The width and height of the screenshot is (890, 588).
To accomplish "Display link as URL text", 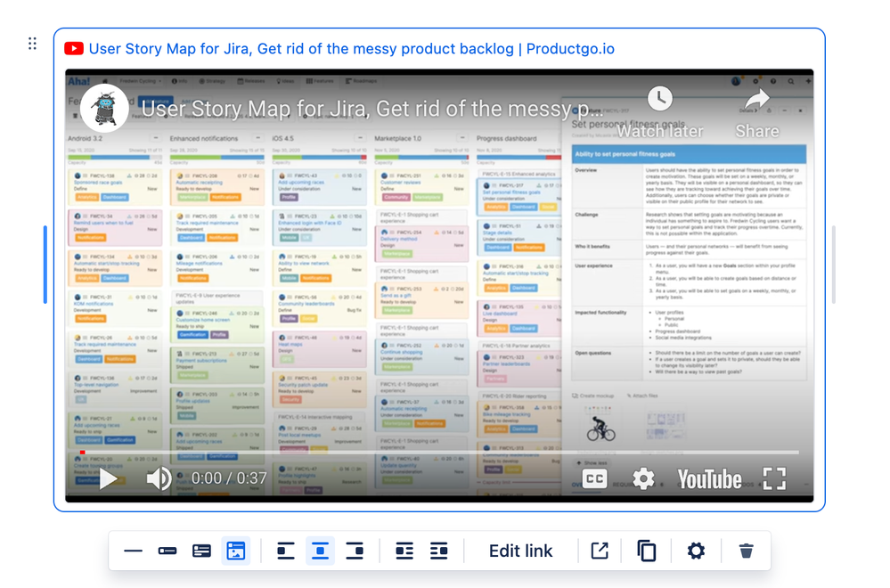I will 133,551.
